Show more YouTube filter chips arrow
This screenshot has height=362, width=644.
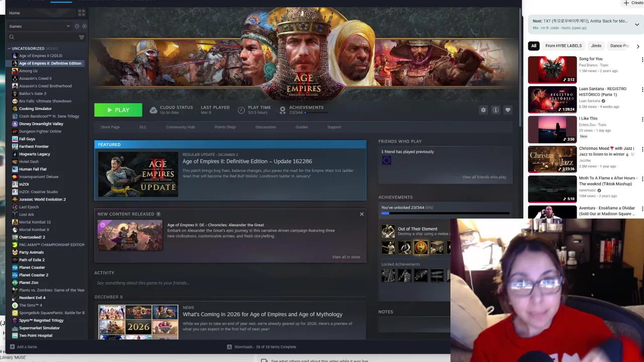tap(638, 46)
